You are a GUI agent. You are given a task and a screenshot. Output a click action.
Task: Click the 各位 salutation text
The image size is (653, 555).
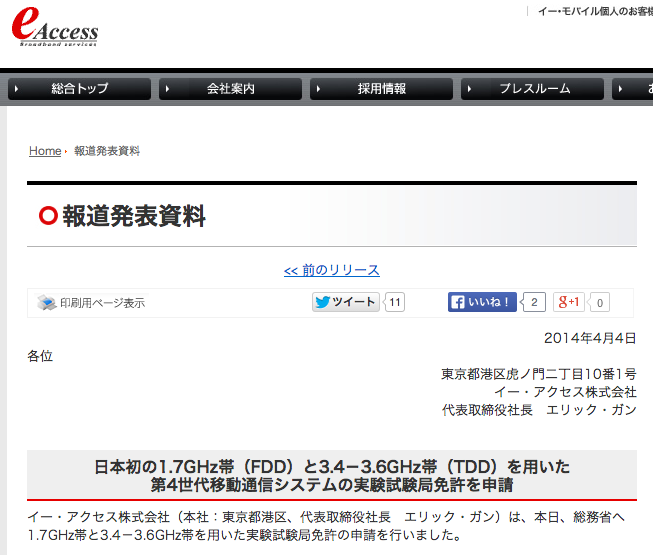40,356
